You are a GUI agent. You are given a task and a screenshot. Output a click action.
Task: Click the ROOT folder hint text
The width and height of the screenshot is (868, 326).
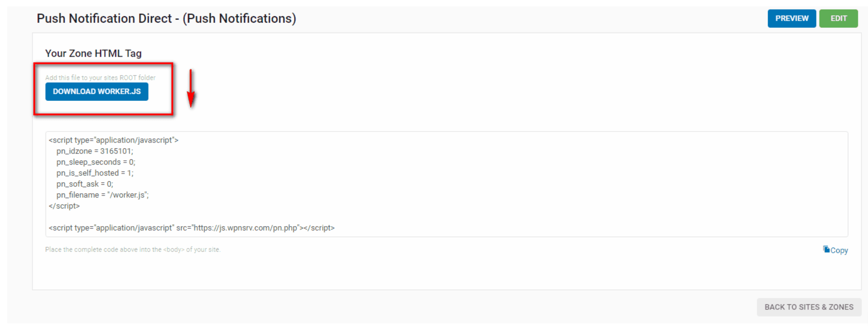(100, 78)
